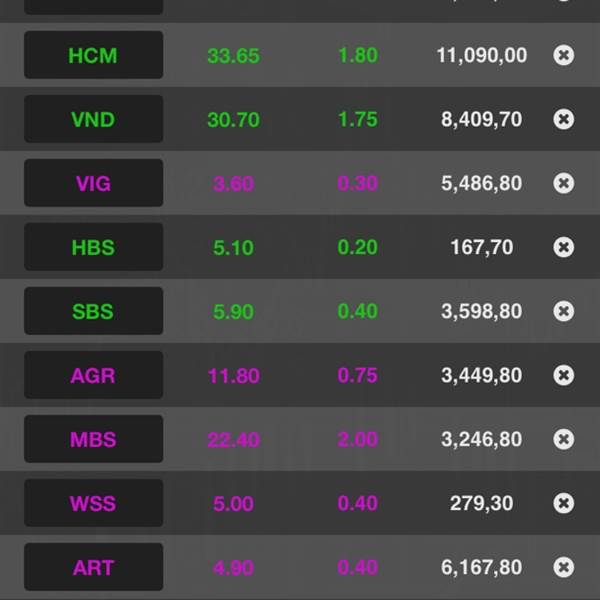Image resolution: width=600 pixels, height=600 pixels.
Task: Remove AGR stock entry
Action: point(563,375)
